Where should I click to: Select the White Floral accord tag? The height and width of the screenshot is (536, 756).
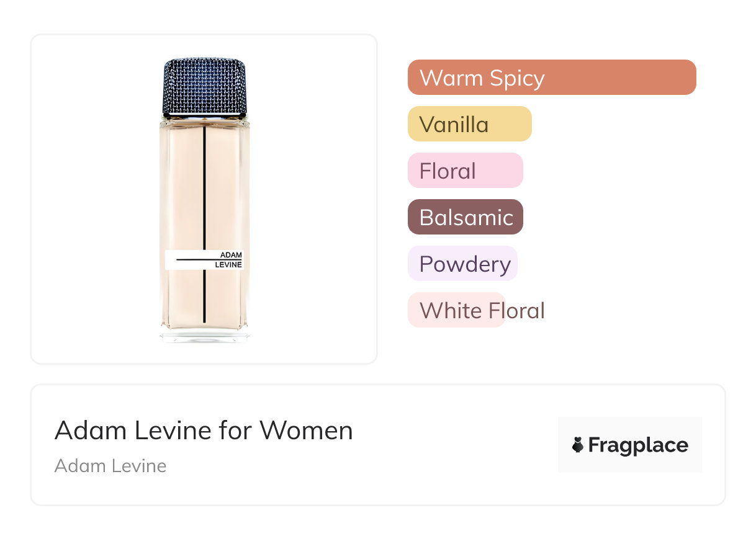456,310
